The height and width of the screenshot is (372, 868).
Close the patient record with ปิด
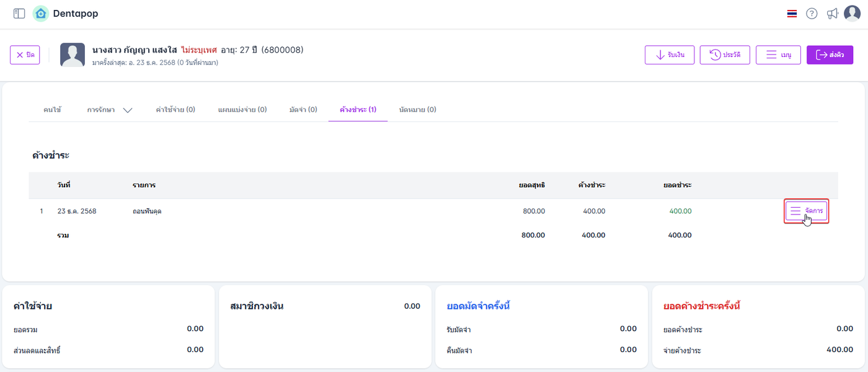pyautogui.click(x=25, y=55)
